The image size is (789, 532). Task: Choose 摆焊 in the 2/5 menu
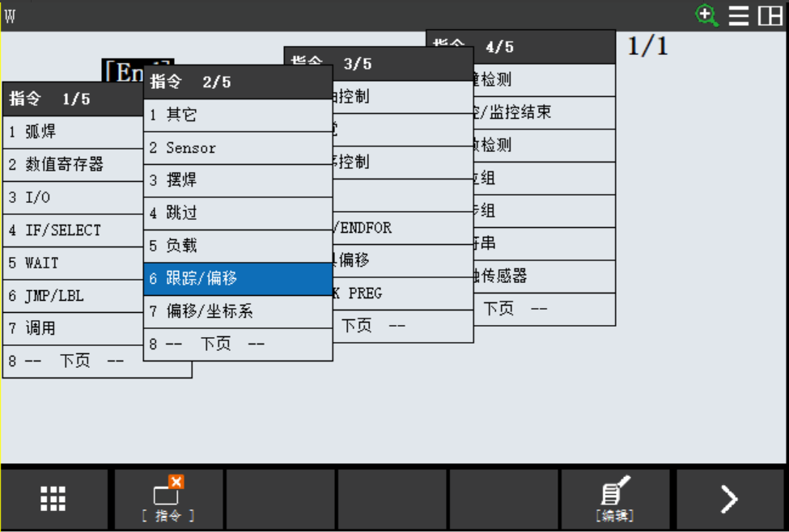click(x=237, y=180)
